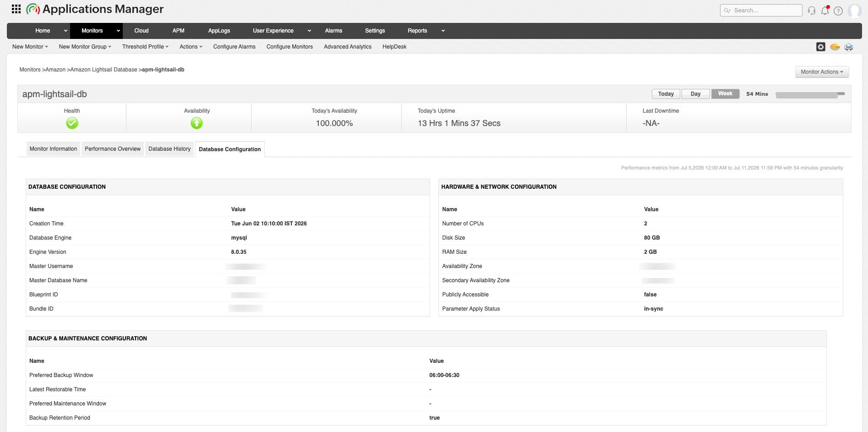Click the Configure Monitors link
868x432 pixels.
click(x=289, y=47)
